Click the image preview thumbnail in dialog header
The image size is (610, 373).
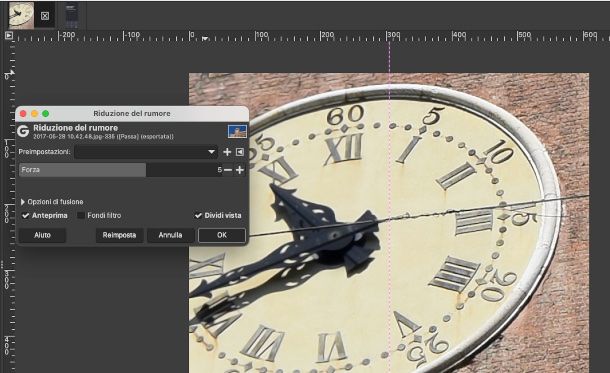point(237,131)
